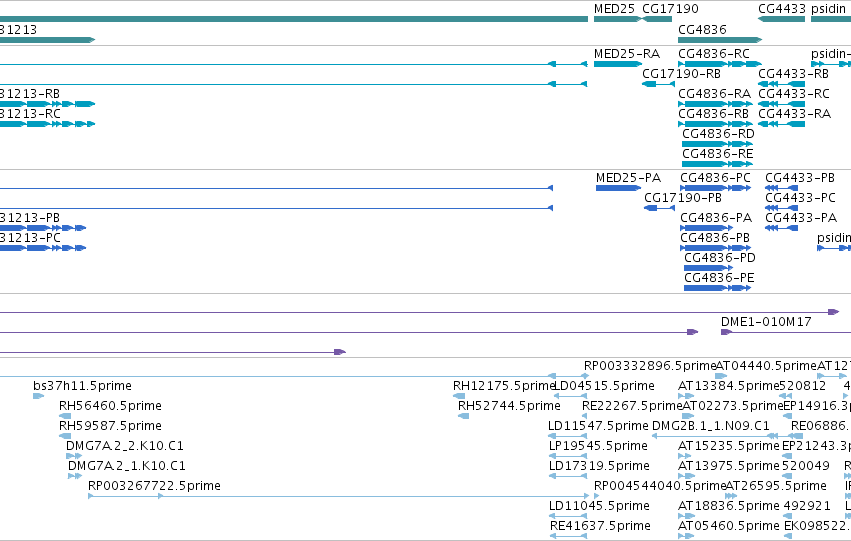The width and height of the screenshot is (851, 541).
Task: Click the 492921 feature label
Action: (807, 506)
